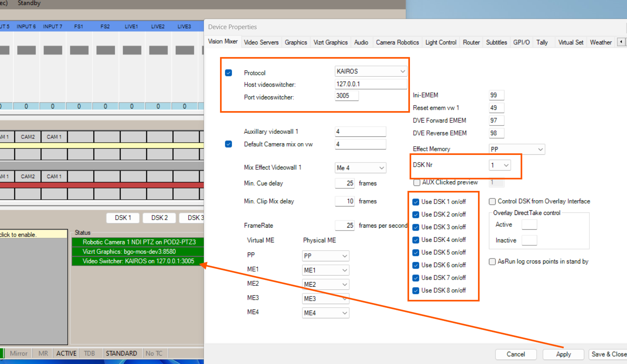Click the Apply button
Image resolution: width=627 pixels, height=364 pixels.
pyautogui.click(x=563, y=354)
